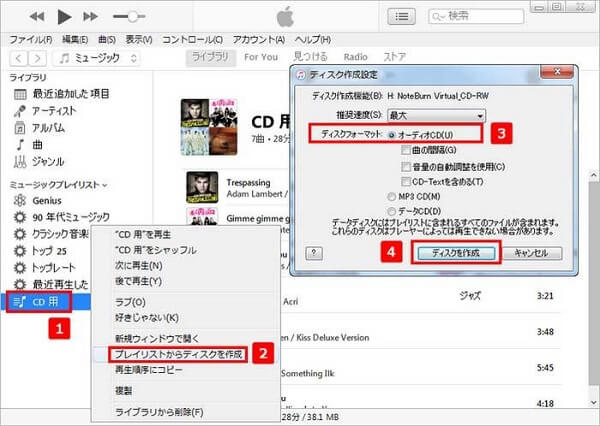Open the 推奨速度 speed dropdown
Screen dimensions: 600x426
point(436,116)
